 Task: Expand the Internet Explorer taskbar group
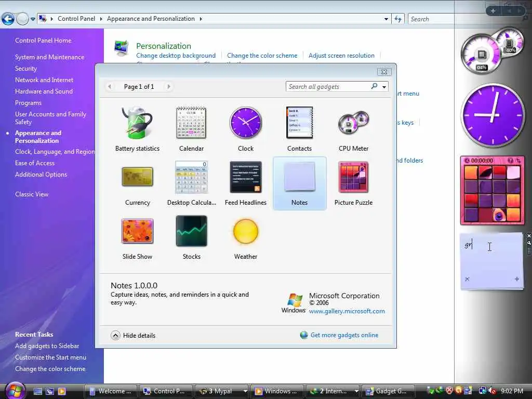coord(356,391)
